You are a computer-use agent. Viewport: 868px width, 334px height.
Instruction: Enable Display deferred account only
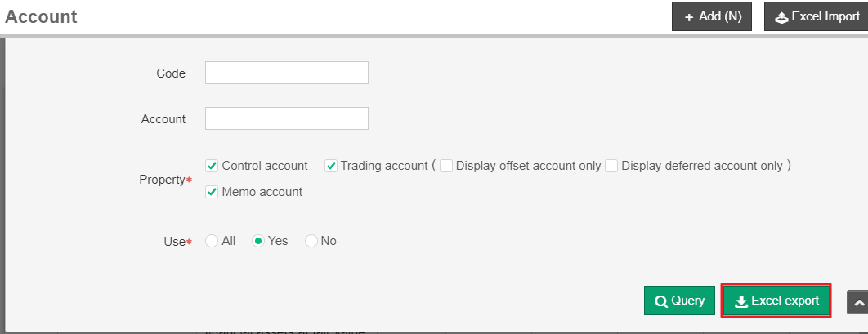tap(611, 166)
